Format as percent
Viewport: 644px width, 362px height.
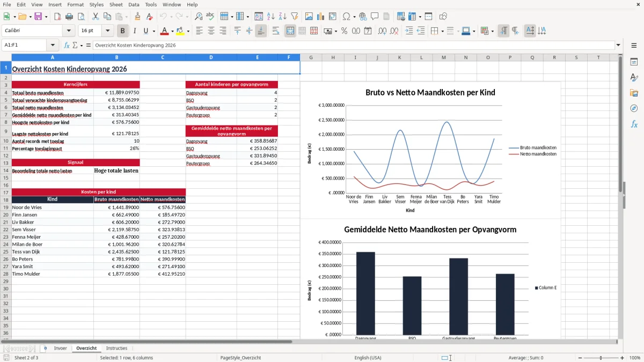pos(344,31)
